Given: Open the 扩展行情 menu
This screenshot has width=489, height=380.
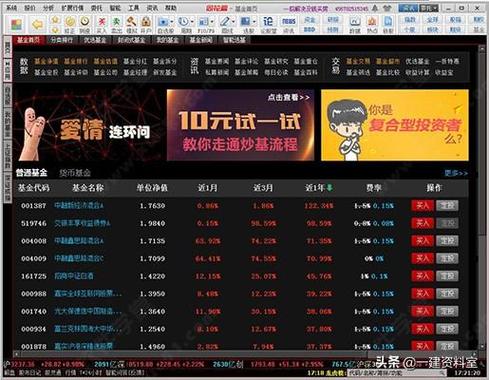Looking at the screenshot, I should (72, 8).
